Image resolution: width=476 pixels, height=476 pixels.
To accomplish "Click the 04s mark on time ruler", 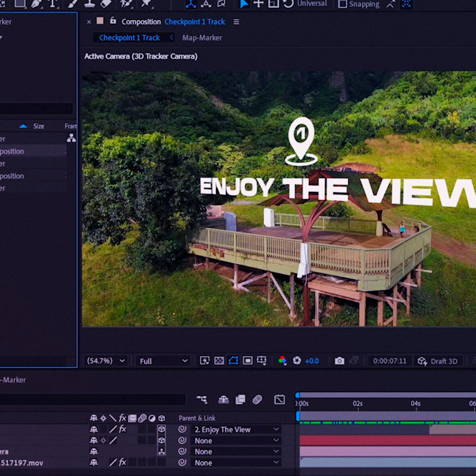I will [415, 403].
